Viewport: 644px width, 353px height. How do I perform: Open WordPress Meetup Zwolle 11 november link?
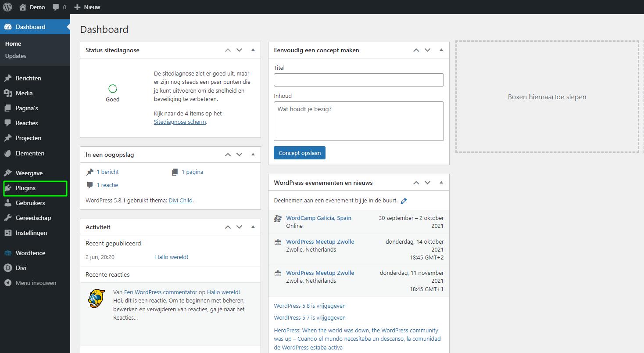[320, 273]
